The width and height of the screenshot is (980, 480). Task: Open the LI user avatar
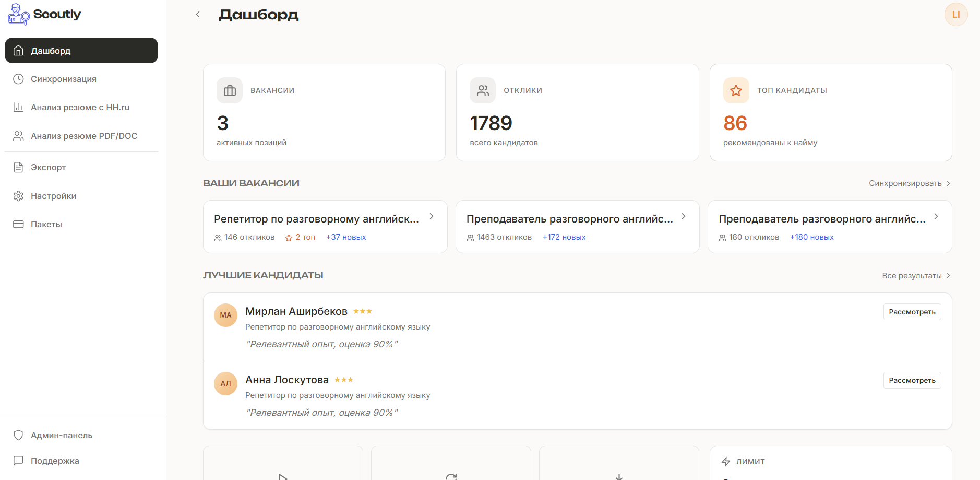click(955, 15)
